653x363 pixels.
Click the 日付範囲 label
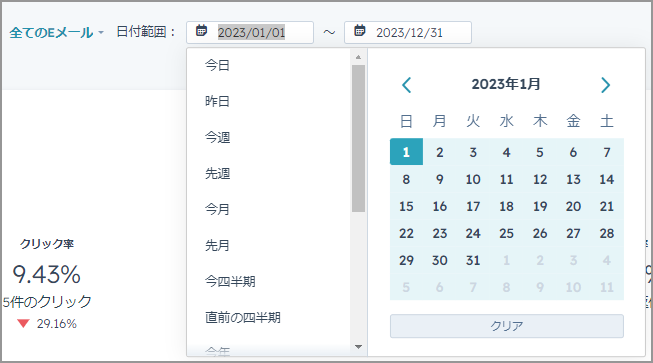pos(146,32)
